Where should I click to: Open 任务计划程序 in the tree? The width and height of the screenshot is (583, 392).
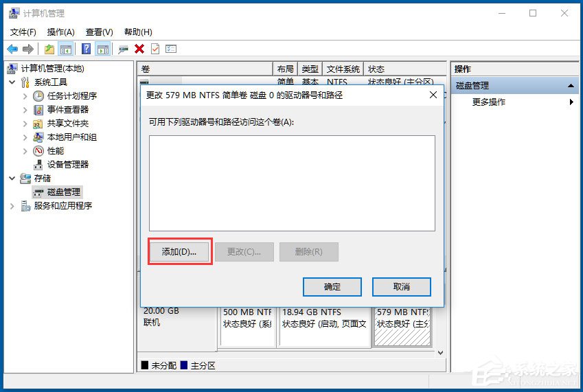[72, 96]
